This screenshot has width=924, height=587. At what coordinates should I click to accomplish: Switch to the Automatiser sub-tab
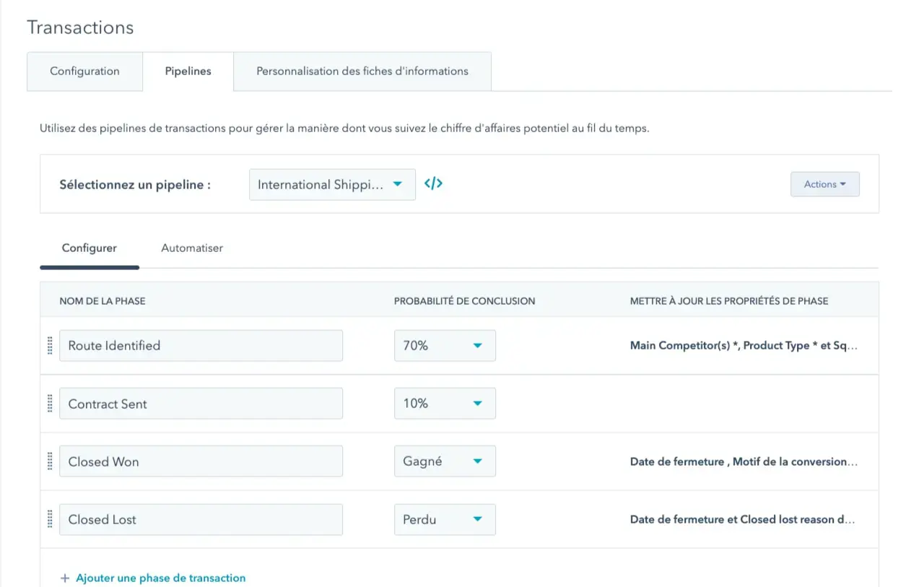point(192,248)
